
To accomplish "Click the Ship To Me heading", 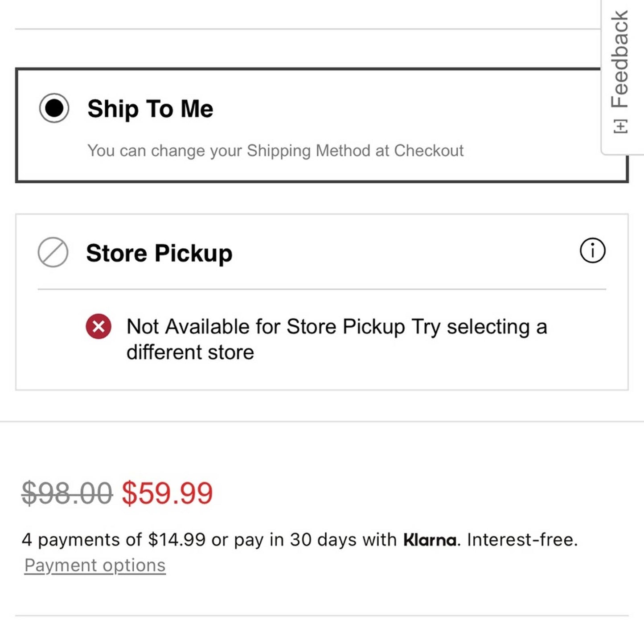I will (x=150, y=109).
